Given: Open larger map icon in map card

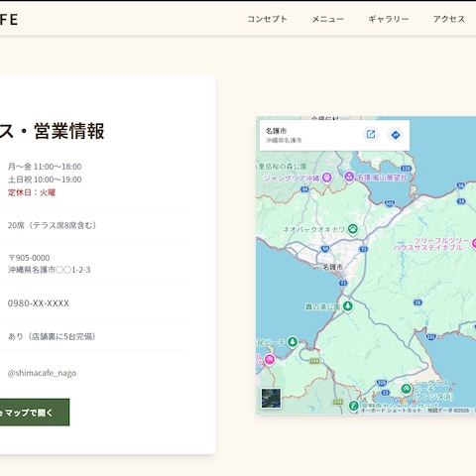Looking at the screenshot, I should (x=371, y=134).
